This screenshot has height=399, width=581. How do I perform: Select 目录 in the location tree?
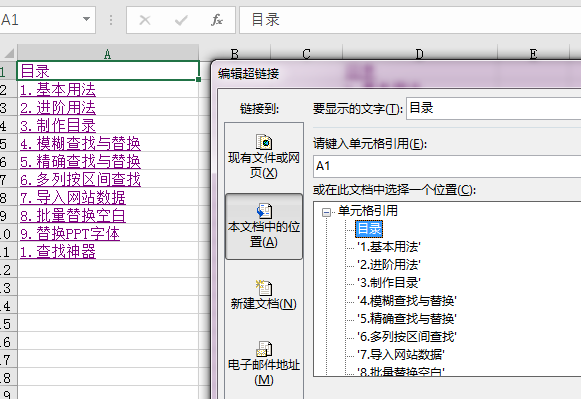[368, 229]
